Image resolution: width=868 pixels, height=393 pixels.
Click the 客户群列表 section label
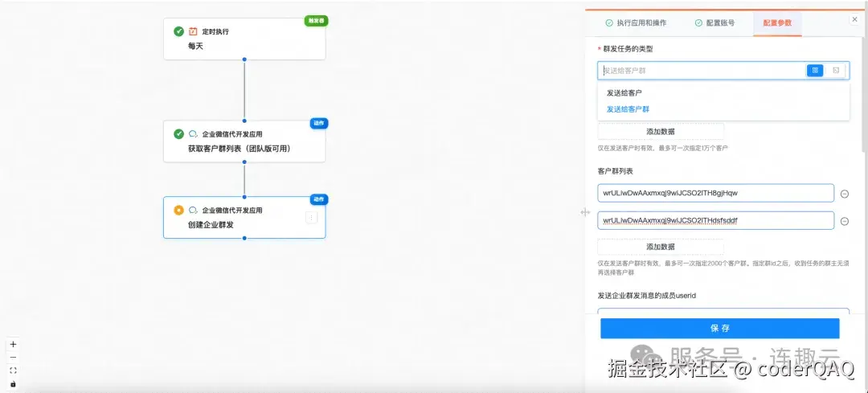tap(616, 171)
